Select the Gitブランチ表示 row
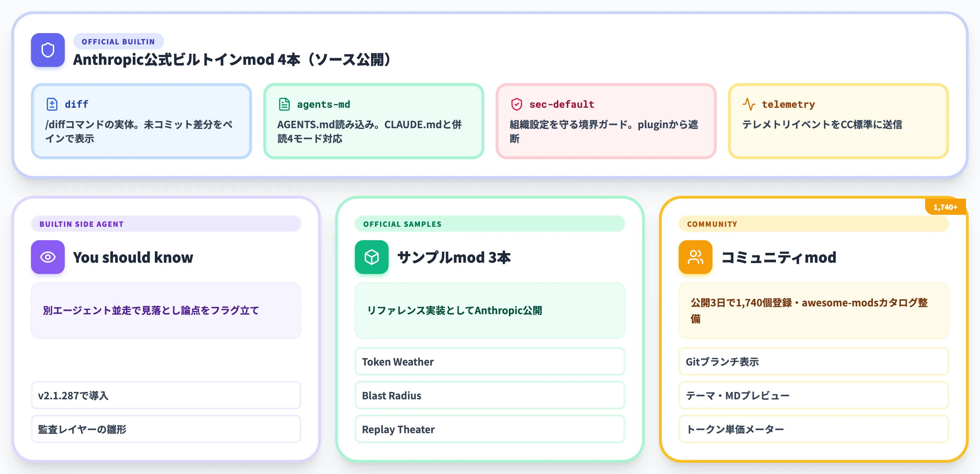Screen dimensions: 980x474 813,361
